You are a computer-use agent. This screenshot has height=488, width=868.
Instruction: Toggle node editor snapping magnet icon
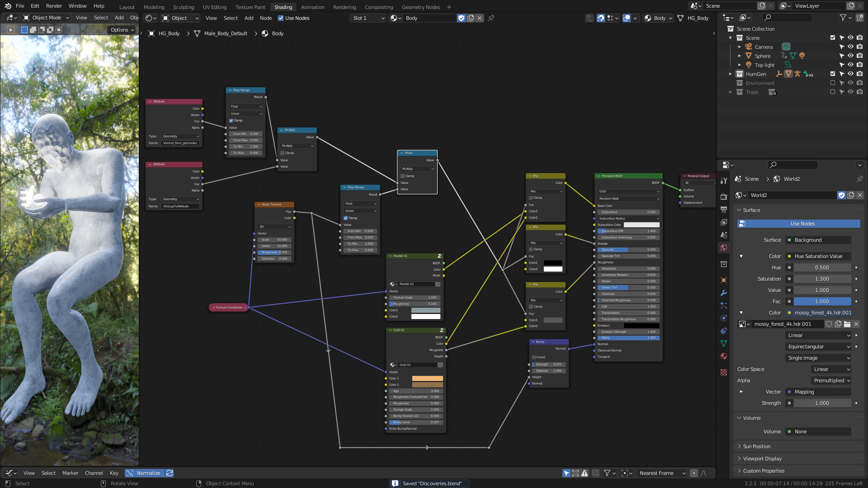[x=600, y=18]
